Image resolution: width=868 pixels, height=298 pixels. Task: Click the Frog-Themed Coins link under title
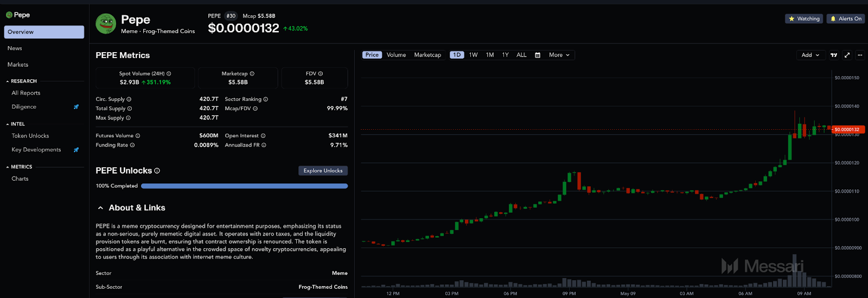[x=169, y=31]
